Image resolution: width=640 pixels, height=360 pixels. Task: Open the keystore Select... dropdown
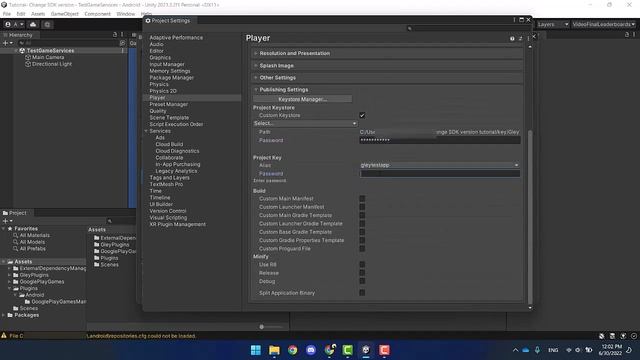click(305, 123)
